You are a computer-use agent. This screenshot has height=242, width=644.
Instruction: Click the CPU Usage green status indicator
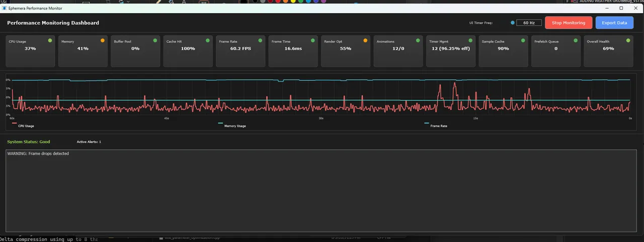[x=50, y=40]
